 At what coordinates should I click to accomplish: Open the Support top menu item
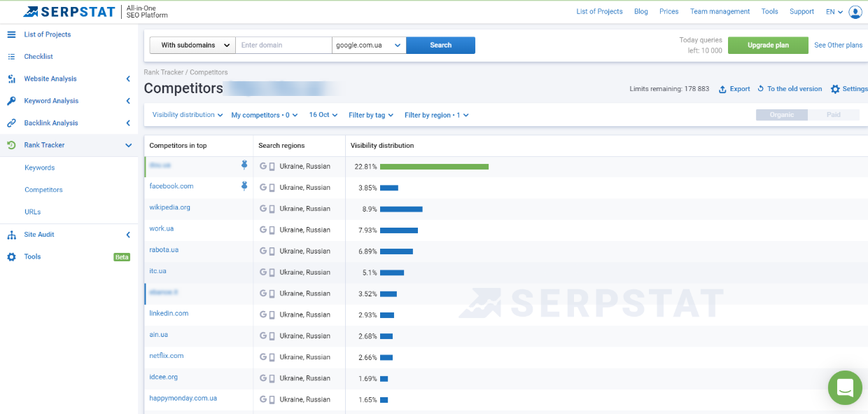click(801, 12)
